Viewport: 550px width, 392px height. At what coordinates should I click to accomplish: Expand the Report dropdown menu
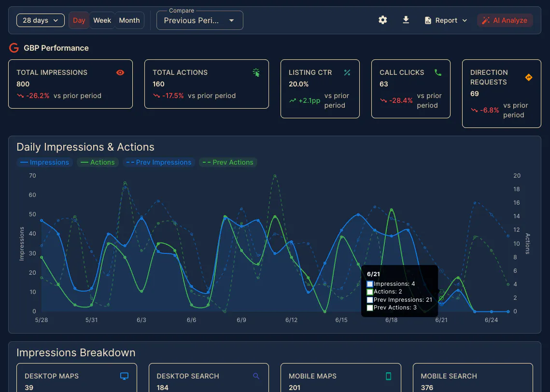tap(446, 20)
